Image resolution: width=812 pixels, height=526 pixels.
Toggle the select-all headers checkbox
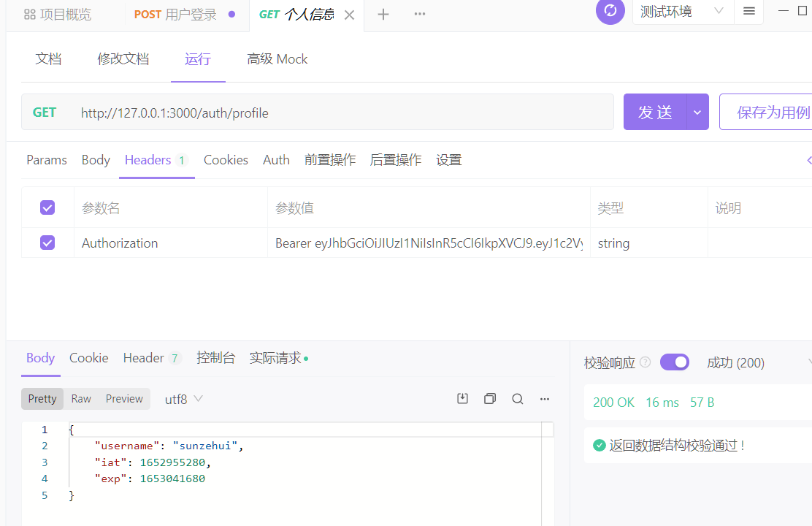point(47,208)
